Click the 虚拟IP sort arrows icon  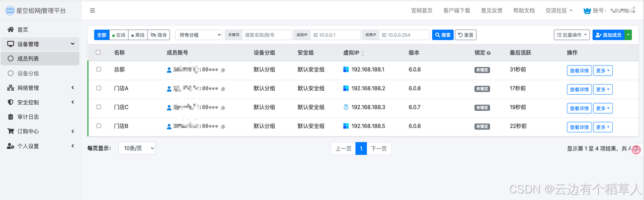pyautogui.click(x=363, y=53)
